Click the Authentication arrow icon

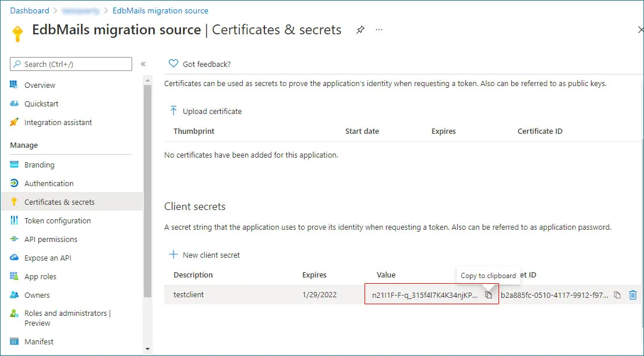(x=14, y=183)
